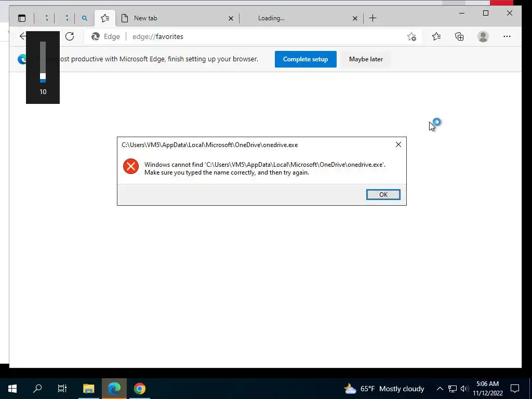Open the Favorites toolbar icon

(x=436, y=36)
